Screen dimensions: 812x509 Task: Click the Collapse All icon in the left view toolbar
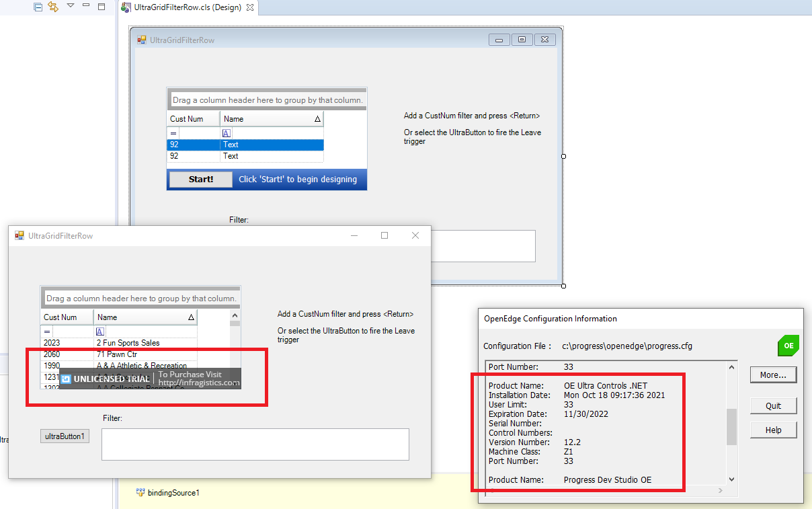click(x=38, y=7)
